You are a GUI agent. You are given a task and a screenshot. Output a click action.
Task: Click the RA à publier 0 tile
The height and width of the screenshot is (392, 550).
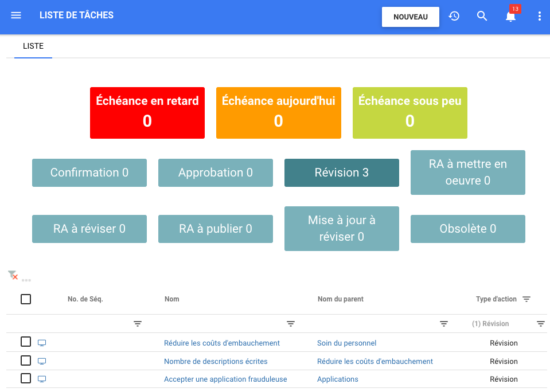coord(216,229)
